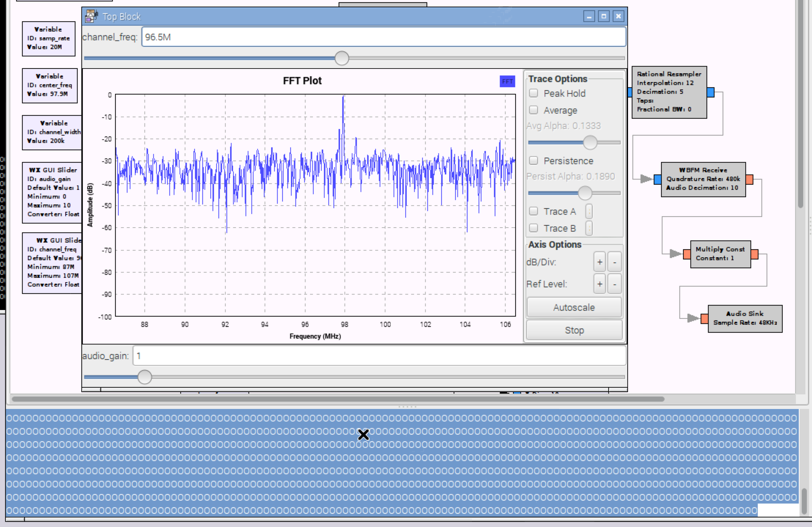
Task: Click the Top Block title bar icon
Action: [x=91, y=16]
